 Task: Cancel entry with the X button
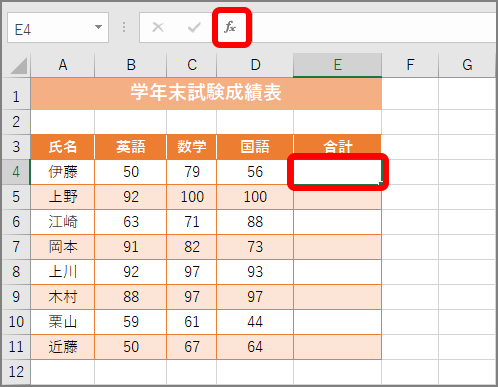[x=158, y=27]
